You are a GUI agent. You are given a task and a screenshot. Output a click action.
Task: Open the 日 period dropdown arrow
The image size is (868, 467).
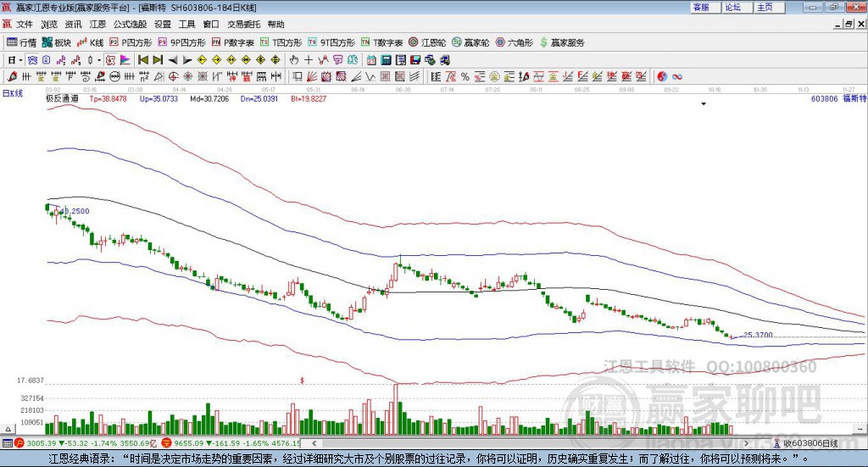20,60
